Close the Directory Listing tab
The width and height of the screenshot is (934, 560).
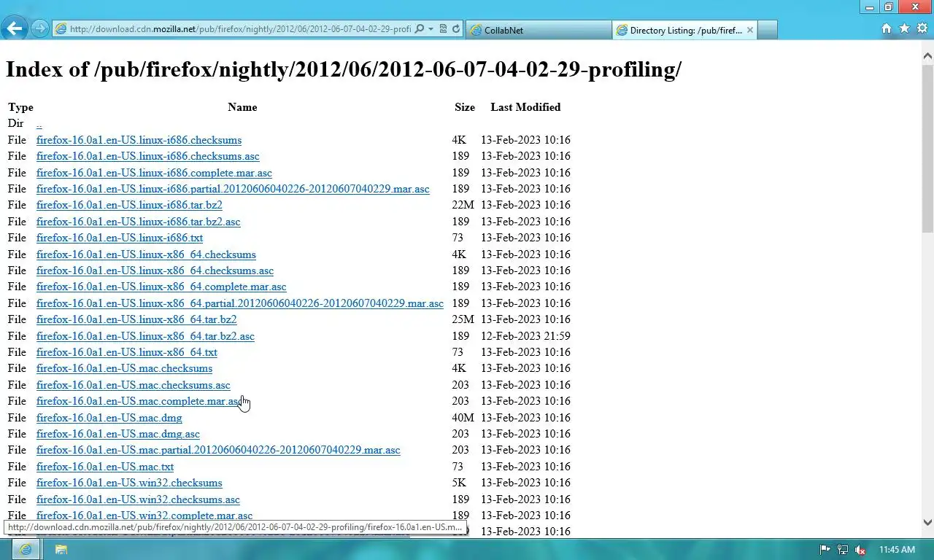(x=750, y=30)
